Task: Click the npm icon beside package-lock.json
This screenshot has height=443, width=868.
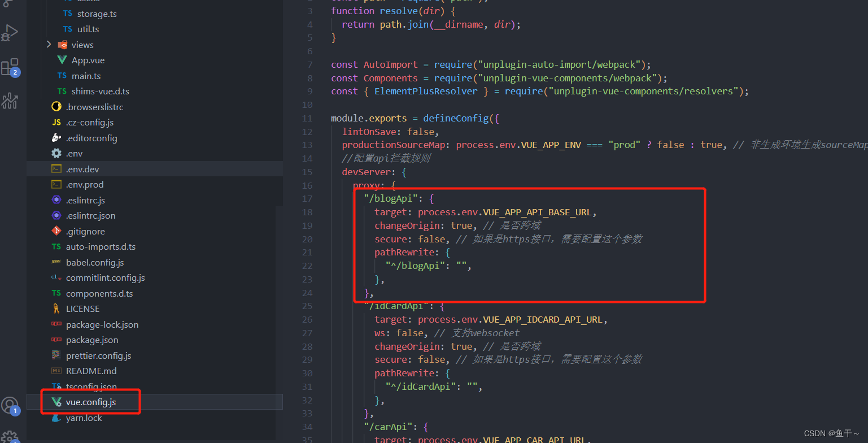Action: 56,324
